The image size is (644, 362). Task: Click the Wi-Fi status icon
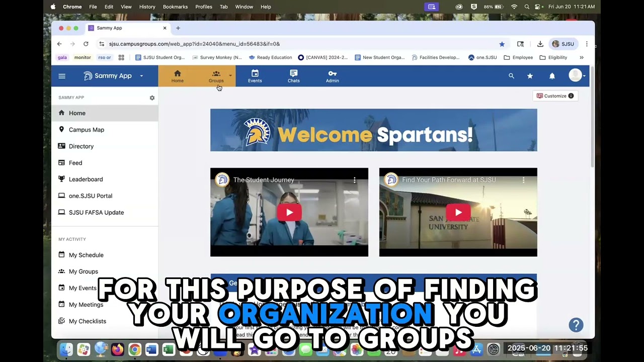[514, 7]
